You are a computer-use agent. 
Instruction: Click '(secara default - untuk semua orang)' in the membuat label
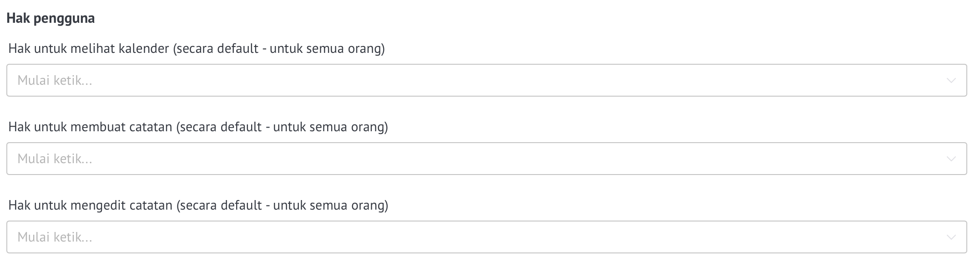pos(282,127)
